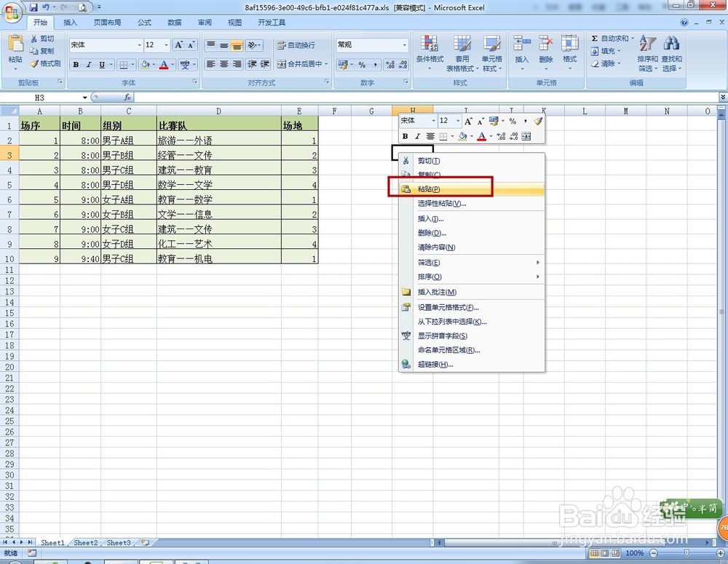Choose Format Cells in context menu
This screenshot has height=564, width=728.
pyautogui.click(x=471, y=307)
